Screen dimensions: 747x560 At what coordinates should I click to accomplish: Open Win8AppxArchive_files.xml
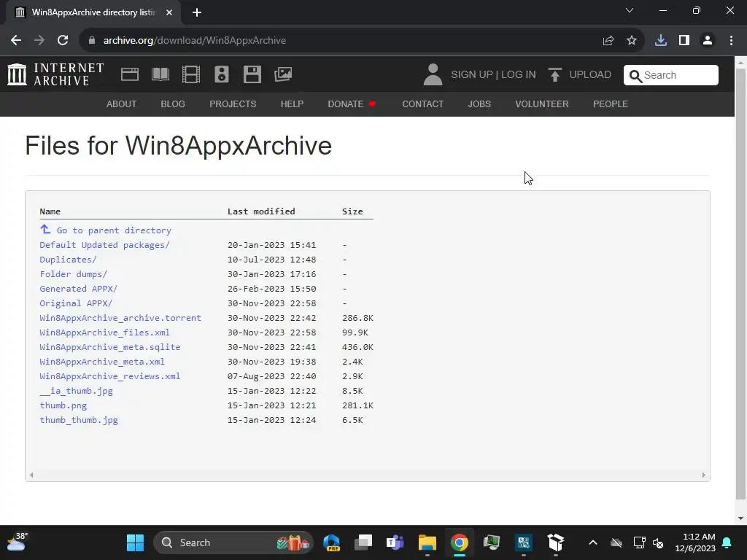point(105,332)
